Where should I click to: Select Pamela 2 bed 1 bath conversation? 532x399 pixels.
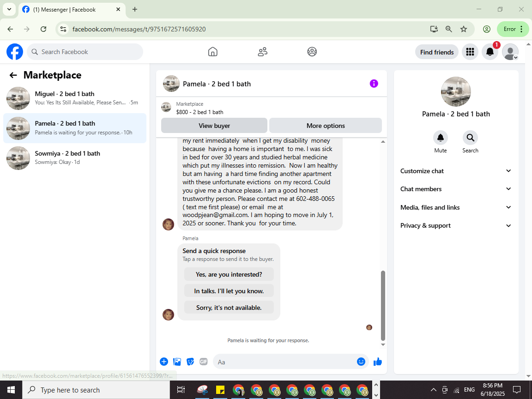click(75, 128)
